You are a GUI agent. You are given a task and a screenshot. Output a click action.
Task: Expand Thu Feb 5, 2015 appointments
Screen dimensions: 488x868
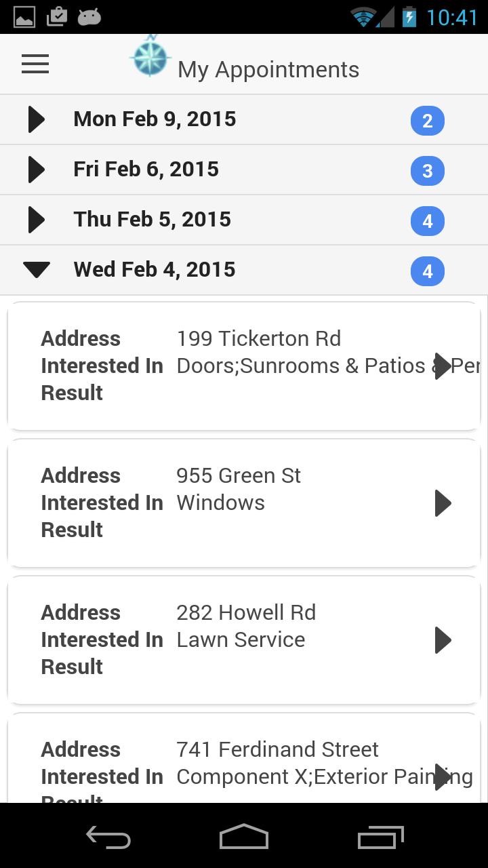[37, 220]
